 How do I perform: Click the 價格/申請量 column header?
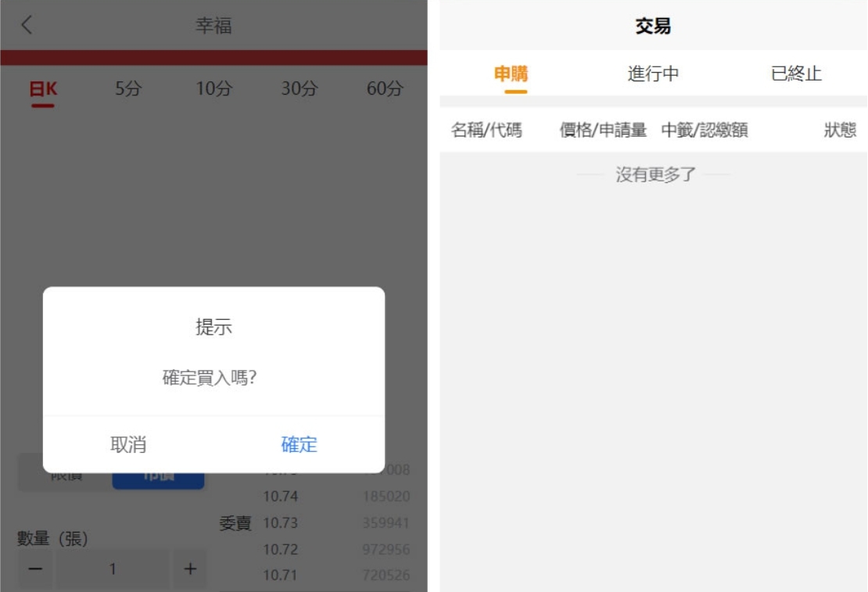pyautogui.click(x=603, y=131)
